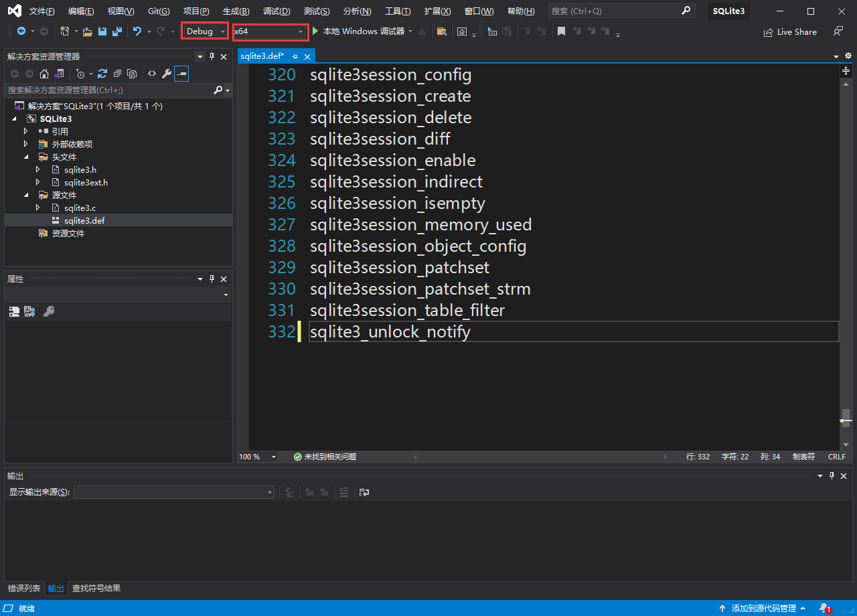Image resolution: width=857 pixels, height=616 pixels.
Task: Save the current file with the single-disk icon
Action: (x=102, y=31)
